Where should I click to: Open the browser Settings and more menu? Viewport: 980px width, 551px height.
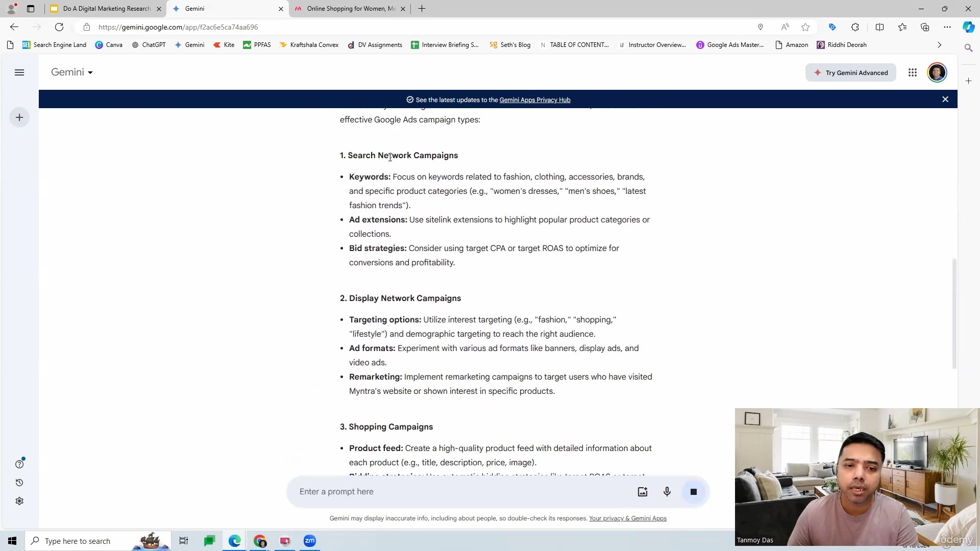pos(947,27)
